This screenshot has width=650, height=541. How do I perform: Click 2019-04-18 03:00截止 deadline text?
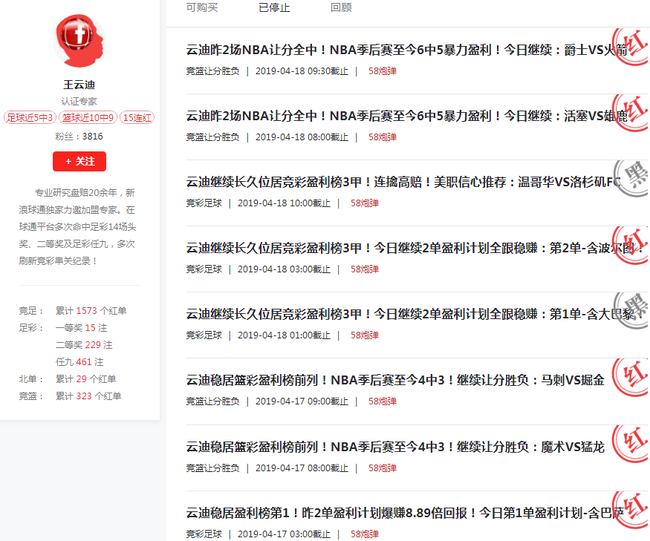point(284,269)
